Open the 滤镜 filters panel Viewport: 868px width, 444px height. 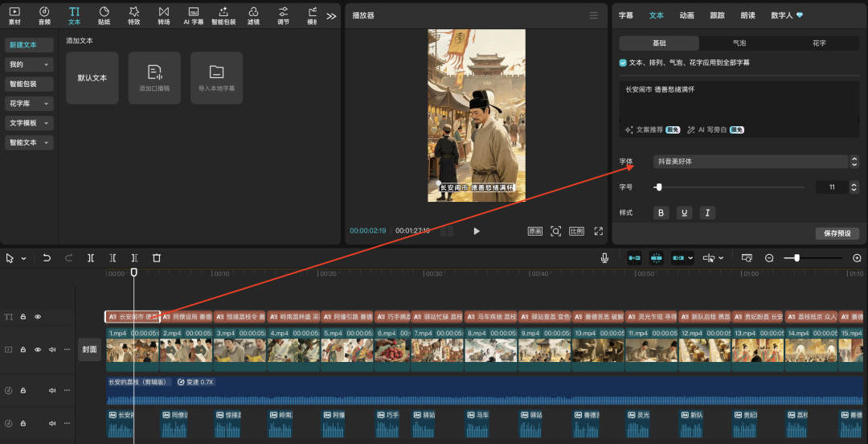point(253,14)
